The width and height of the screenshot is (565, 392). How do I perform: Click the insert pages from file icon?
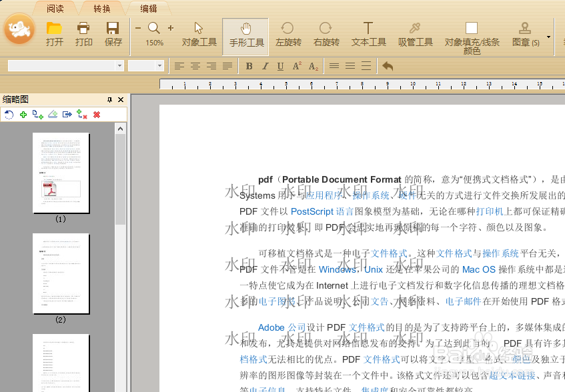tap(38, 115)
